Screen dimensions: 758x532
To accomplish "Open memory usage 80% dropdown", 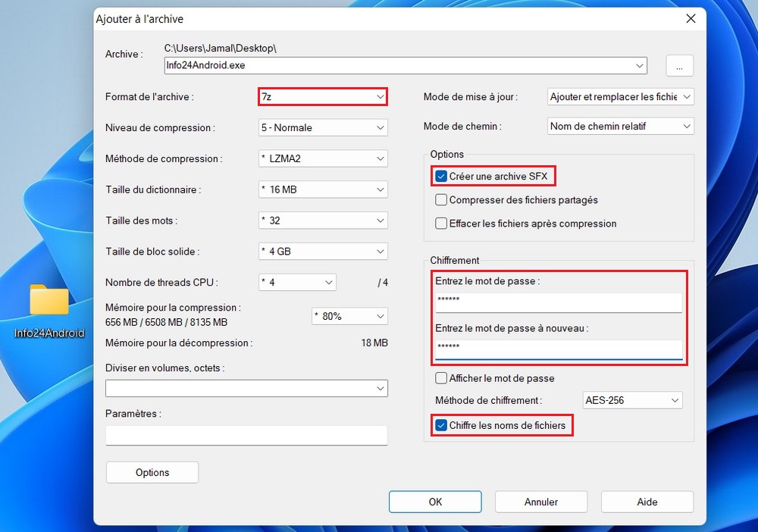I will click(349, 317).
